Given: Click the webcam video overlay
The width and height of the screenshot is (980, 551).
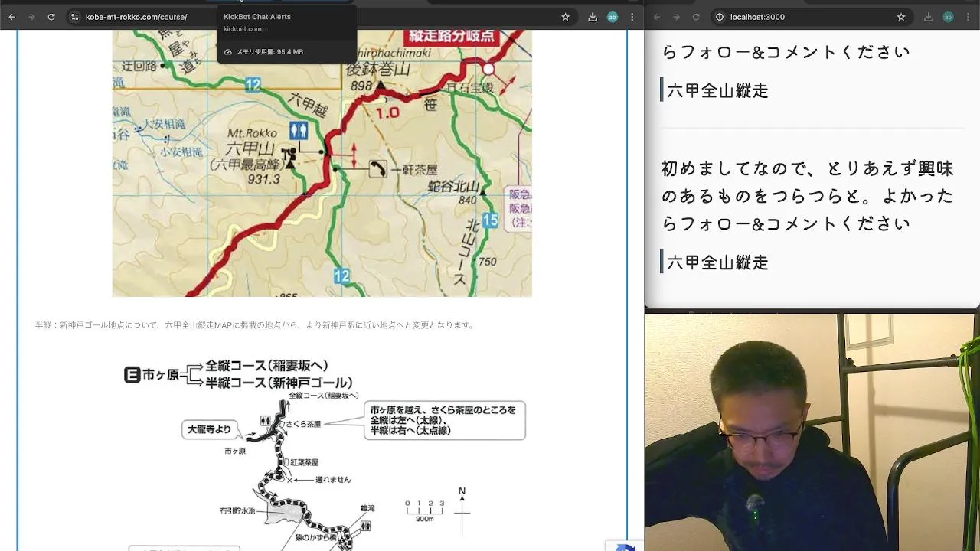Looking at the screenshot, I should (x=812, y=432).
